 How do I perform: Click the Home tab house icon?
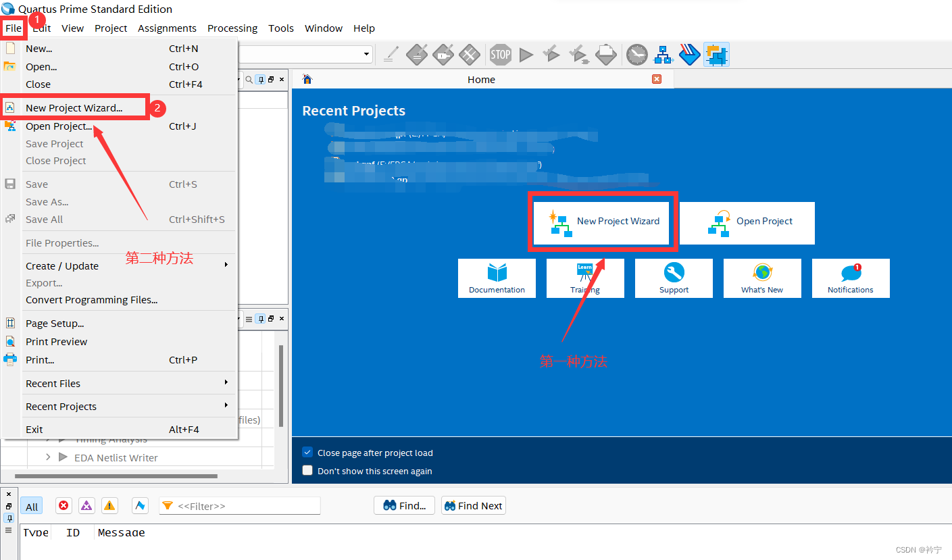tap(307, 79)
